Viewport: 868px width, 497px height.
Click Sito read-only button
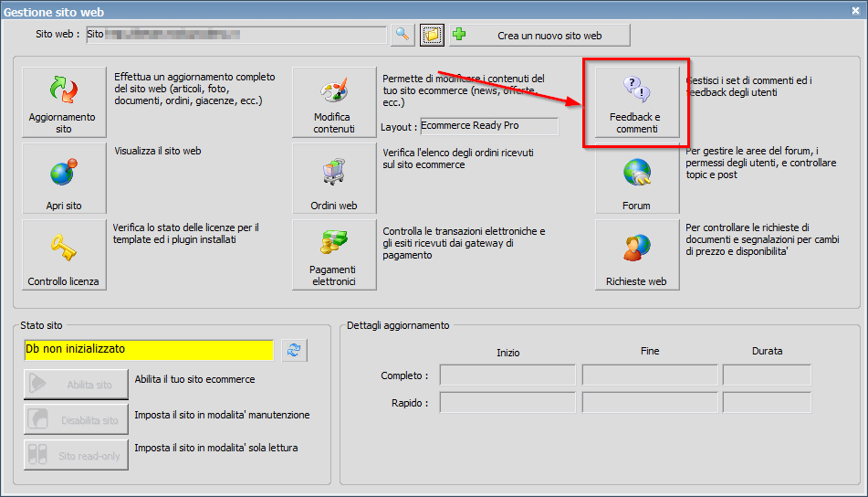click(76, 455)
